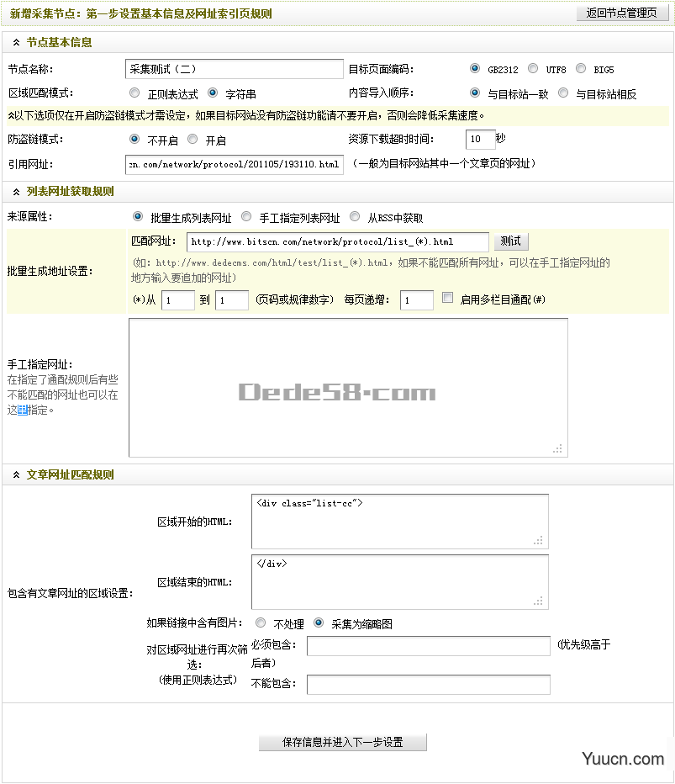Click the 手工指定网址 large textarea
The height and width of the screenshot is (784, 675).
[348, 388]
